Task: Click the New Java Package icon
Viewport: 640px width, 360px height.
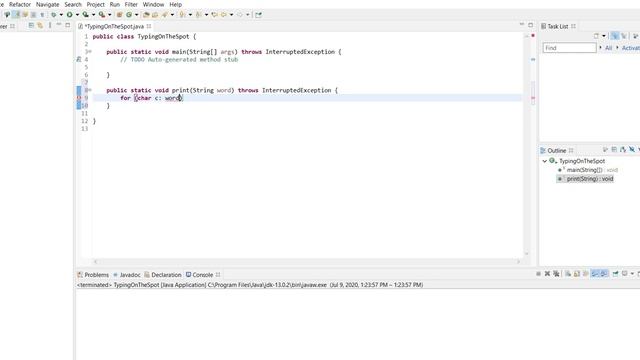Action: pyautogui.click(x=119, y=15)
